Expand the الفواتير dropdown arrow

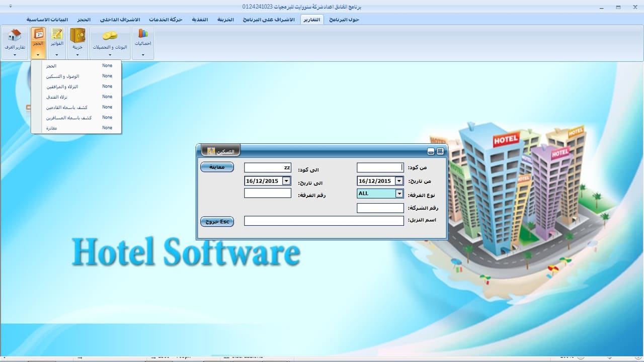point(57,55)
